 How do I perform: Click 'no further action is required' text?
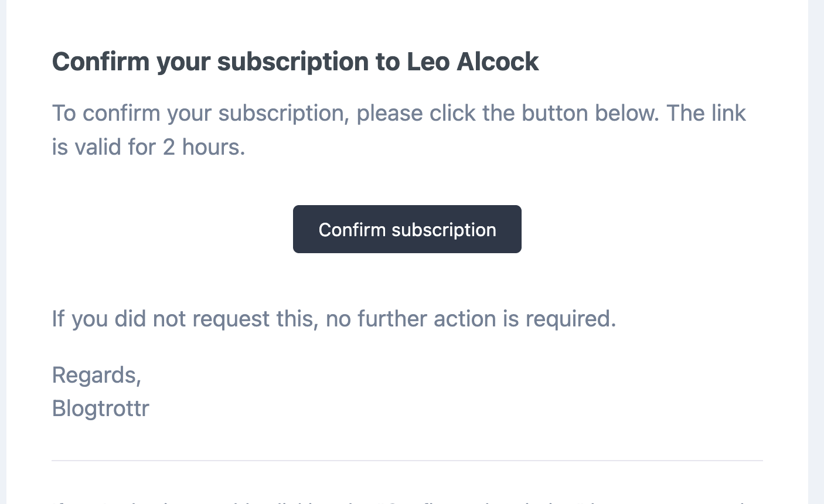point(471,319)
